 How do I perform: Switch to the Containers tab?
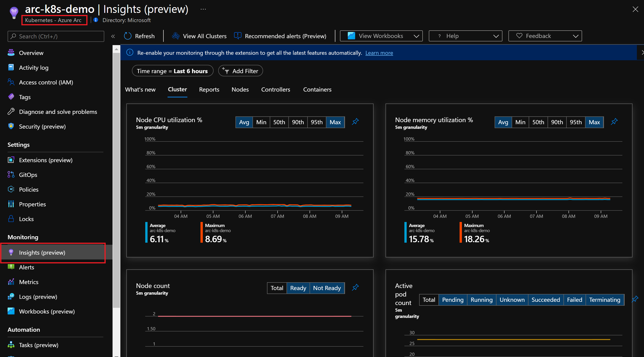pyautogui.click(x=317, y=89)
